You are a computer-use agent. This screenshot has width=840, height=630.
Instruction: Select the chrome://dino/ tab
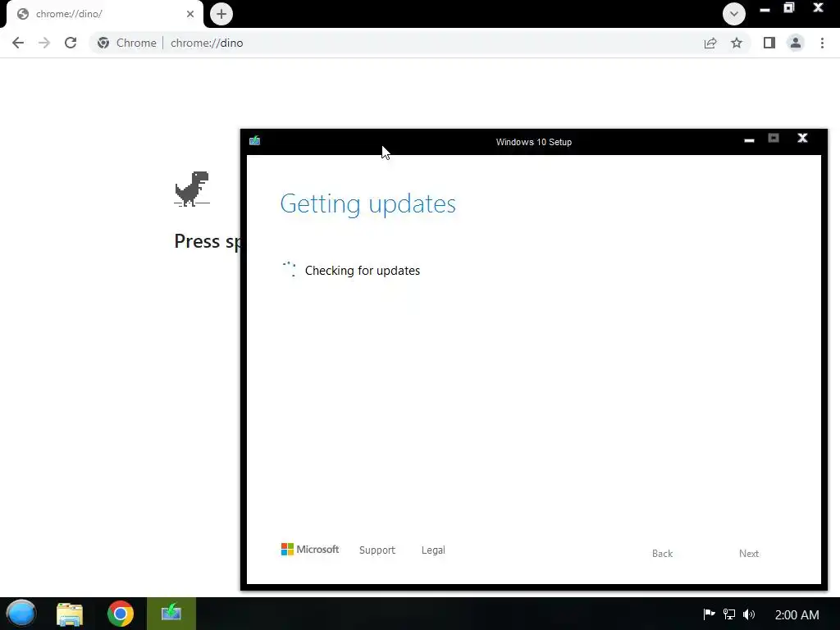tap(104, 14)
